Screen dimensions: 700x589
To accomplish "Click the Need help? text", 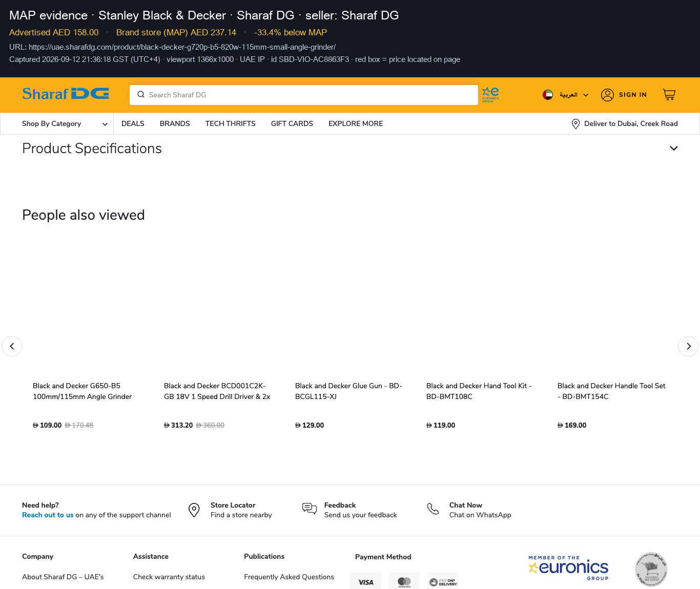I will 40,506.
